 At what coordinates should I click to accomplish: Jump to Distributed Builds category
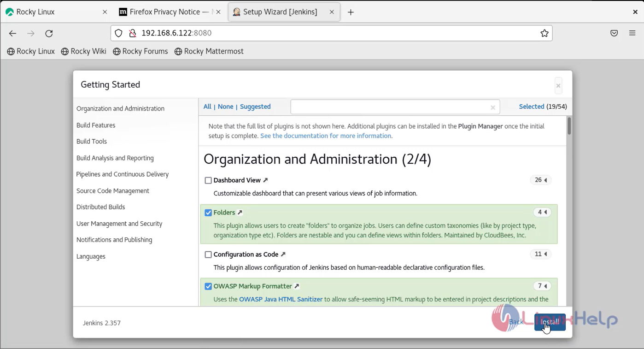[101, 207]
